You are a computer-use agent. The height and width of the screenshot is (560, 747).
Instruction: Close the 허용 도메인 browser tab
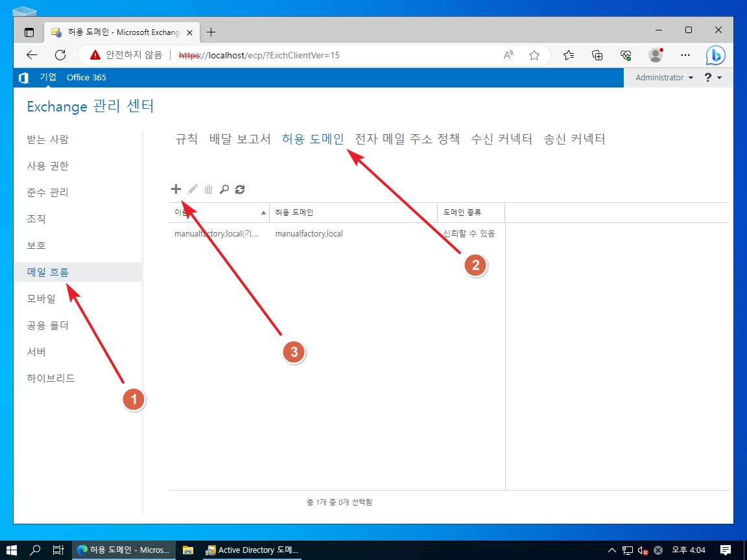click(189, 32)
